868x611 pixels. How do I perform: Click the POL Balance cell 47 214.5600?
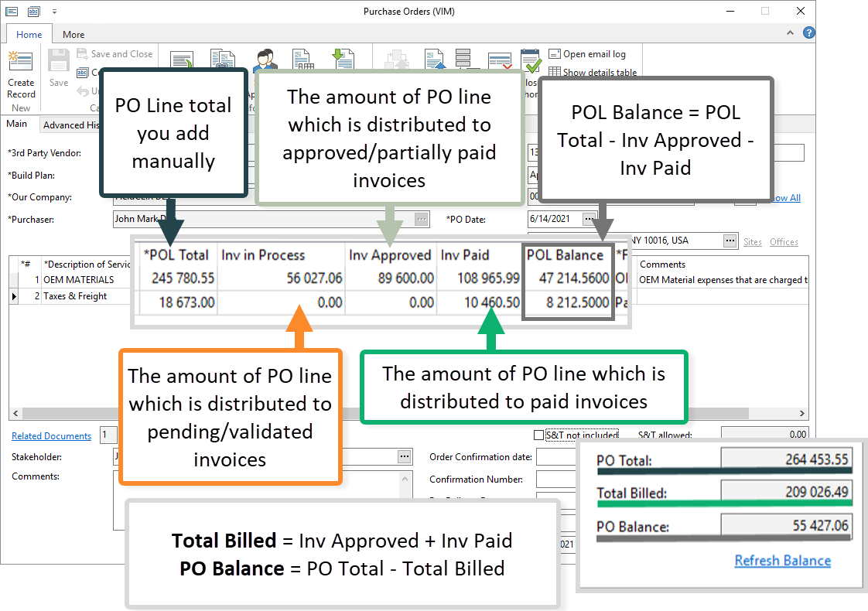[568, 278]
